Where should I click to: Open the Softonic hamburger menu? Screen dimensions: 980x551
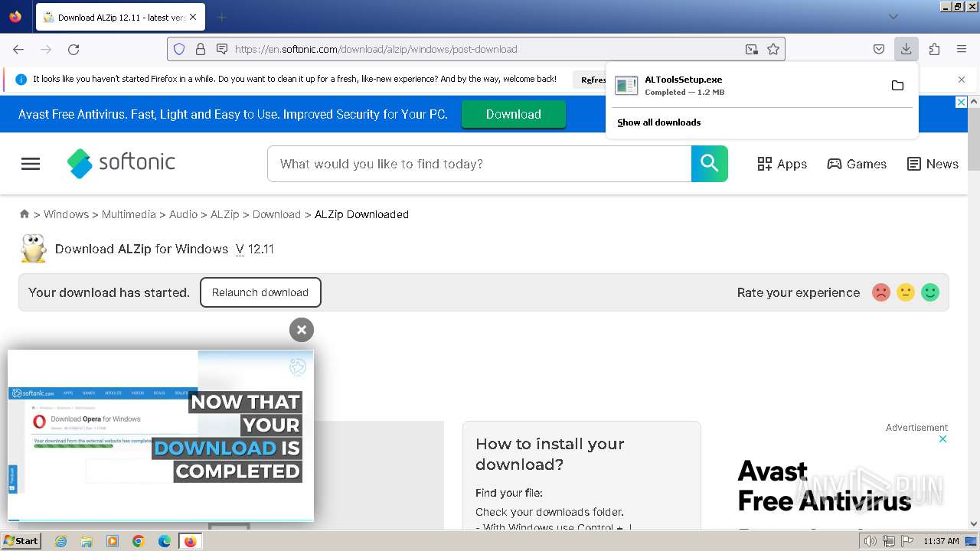coord(31,164)
